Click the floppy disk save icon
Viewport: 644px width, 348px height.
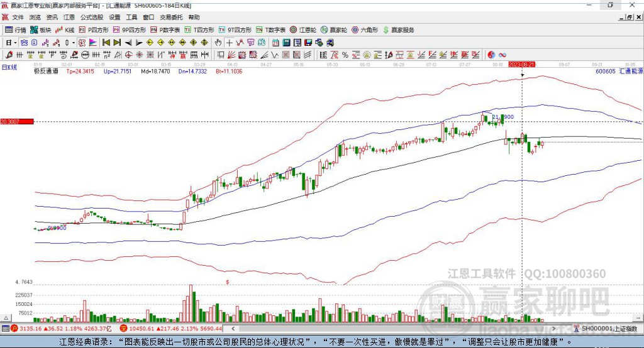308,43
